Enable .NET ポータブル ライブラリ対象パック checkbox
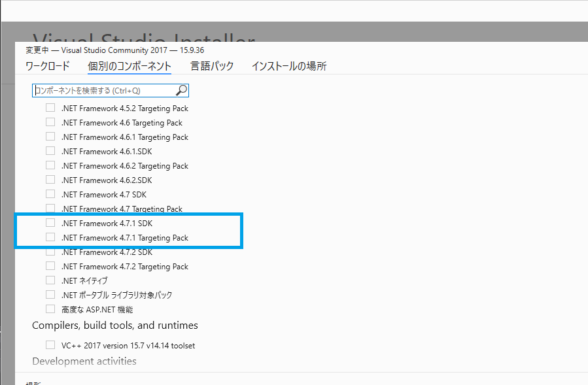This screenshot has width=588, height=385. (x=50, y=295)
